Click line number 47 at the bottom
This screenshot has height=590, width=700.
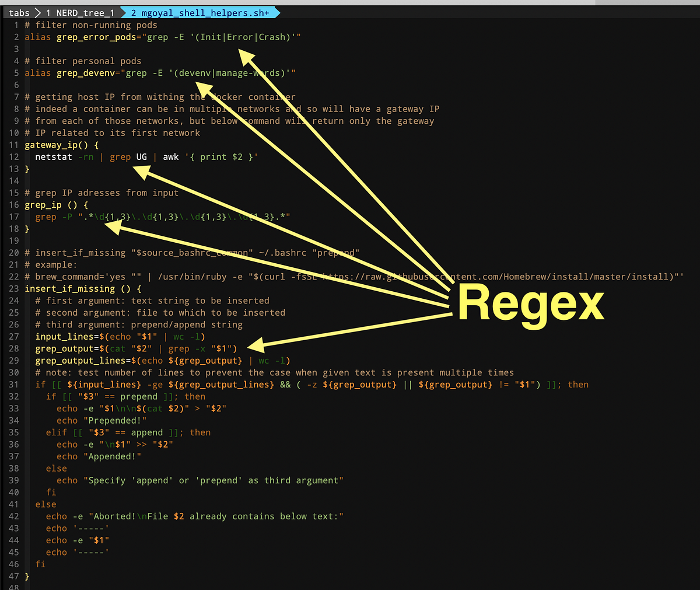pos(13,576)
